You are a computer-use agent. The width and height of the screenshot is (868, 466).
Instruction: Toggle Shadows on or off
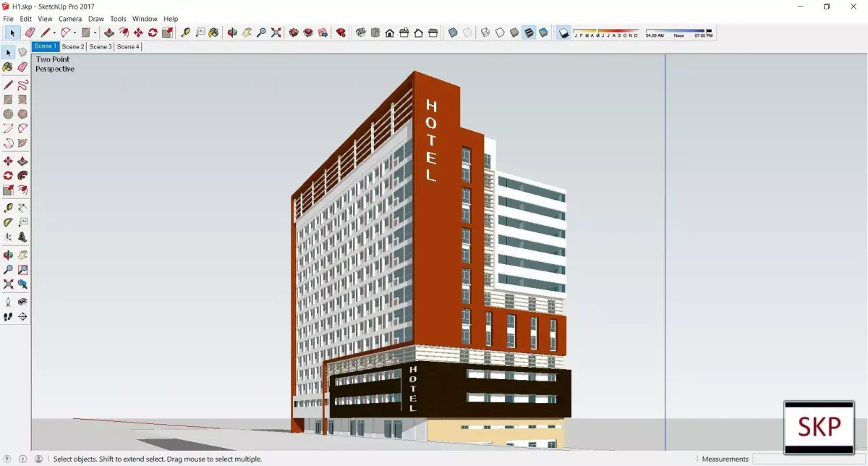pos(563,33)
